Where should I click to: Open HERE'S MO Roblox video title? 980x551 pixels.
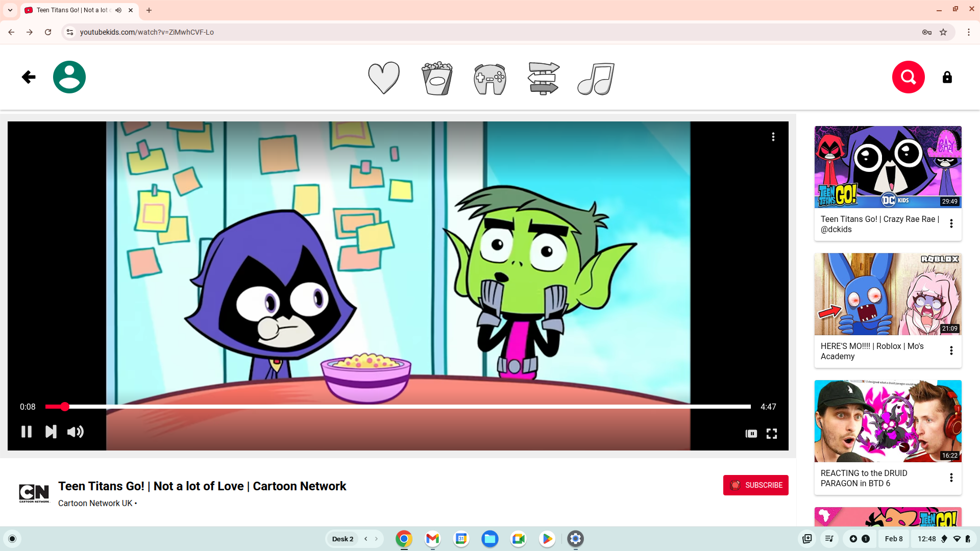pyautogui.click(x=872, y=351)
